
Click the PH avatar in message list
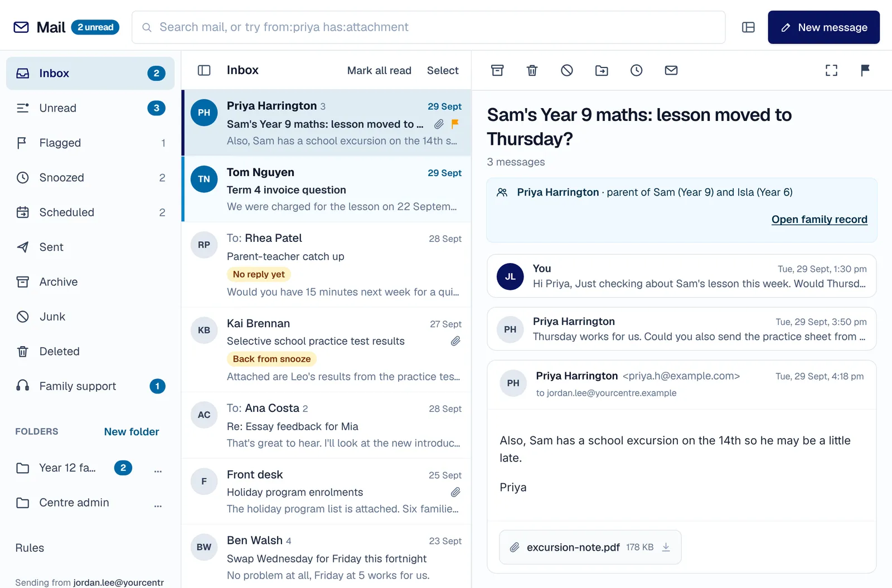(x=204, y=113)
